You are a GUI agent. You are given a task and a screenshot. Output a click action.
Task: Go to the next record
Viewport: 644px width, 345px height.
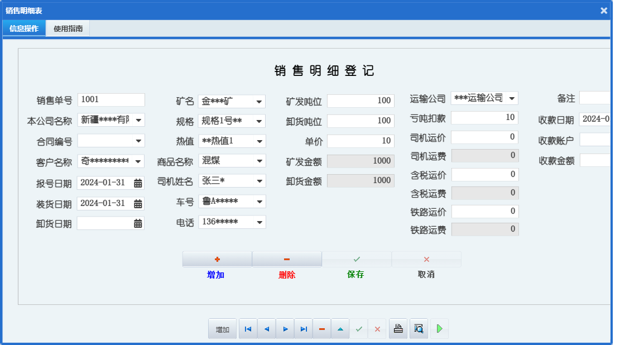click(x=285, y=329)
